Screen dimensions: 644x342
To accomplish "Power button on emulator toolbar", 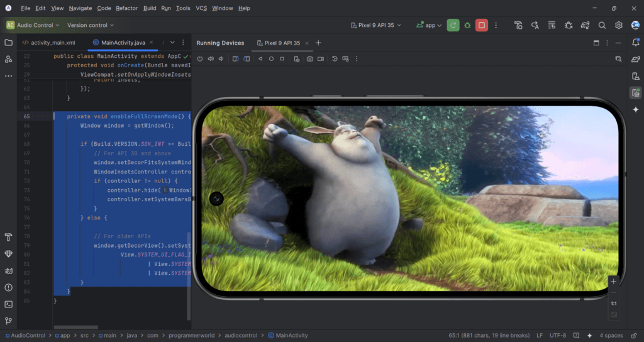I will click(x=199, y=58).
